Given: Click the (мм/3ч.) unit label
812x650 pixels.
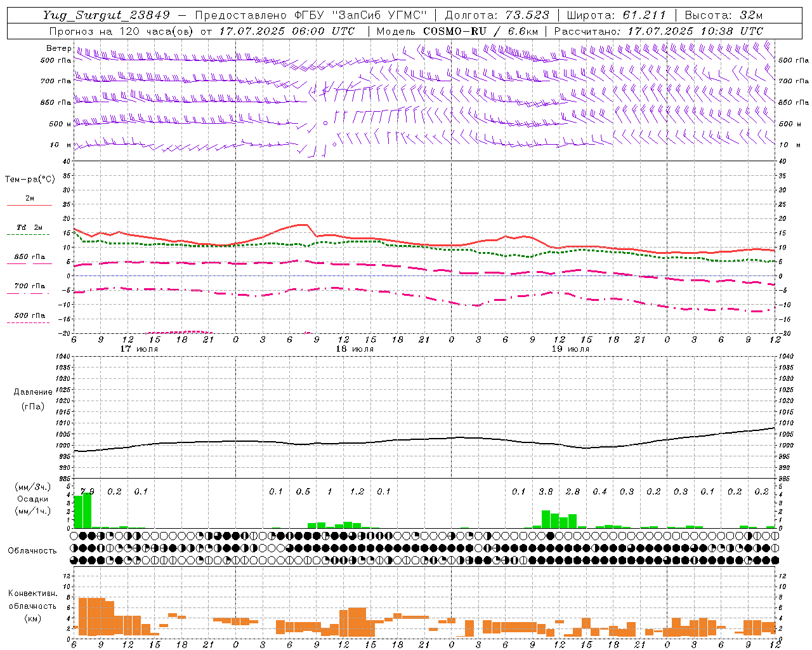Looking at the screenshot, I should (x=32, y=487).
